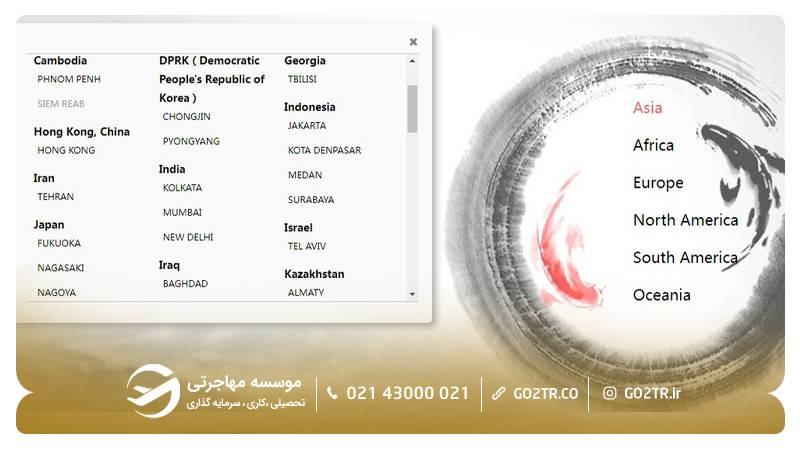Select MUMBAI under India
The image size is (800, 450).
coord(182,213)
